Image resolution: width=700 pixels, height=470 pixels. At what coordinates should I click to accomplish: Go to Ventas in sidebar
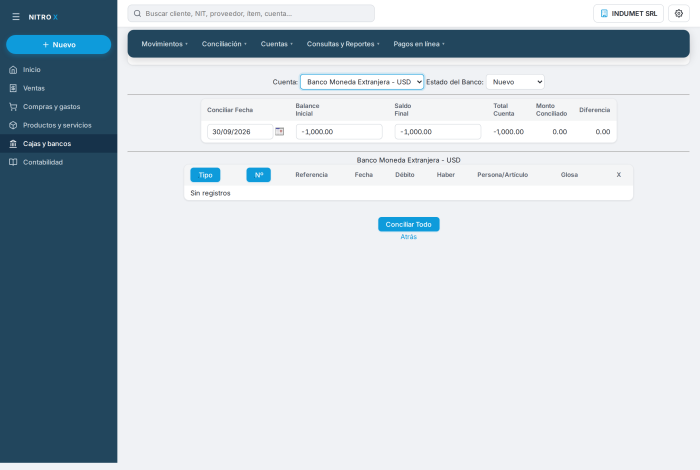[58, 88]
